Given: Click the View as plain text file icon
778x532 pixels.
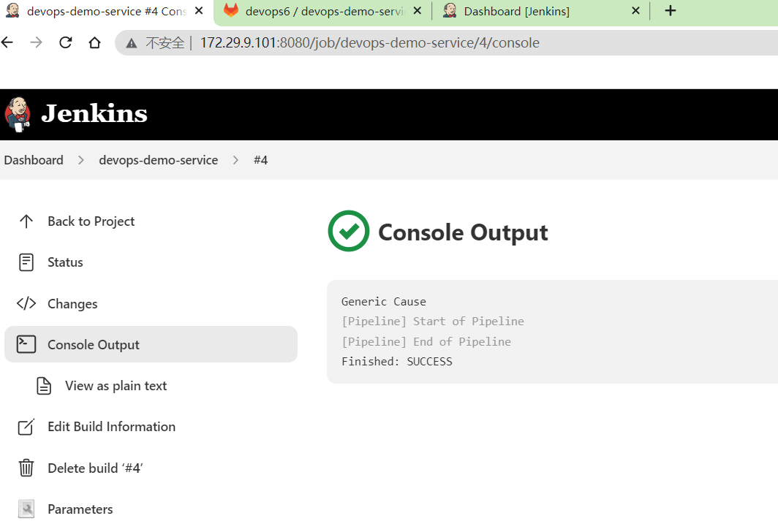Looking at the screenshot, I should pos(44,386).
